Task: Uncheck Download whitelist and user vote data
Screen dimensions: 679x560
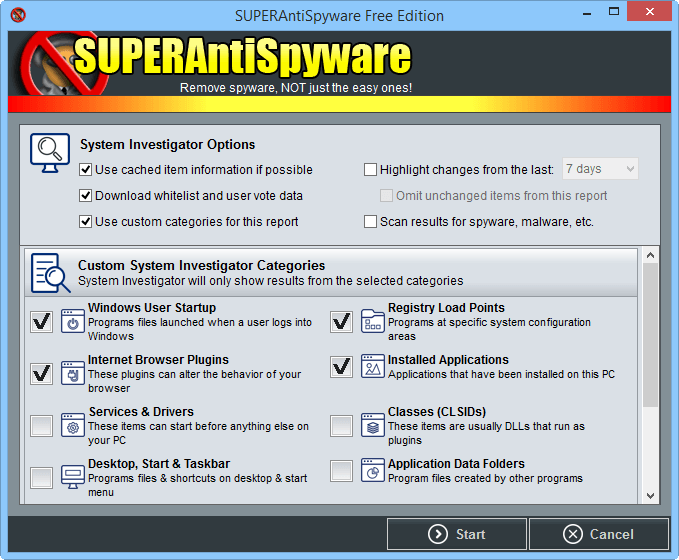Action: click(85, 195)
